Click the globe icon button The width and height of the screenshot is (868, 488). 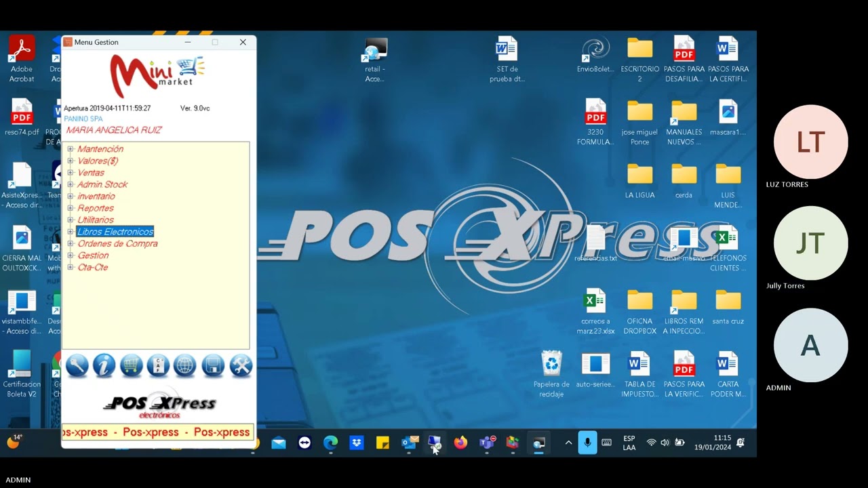(x=185, y=366)
